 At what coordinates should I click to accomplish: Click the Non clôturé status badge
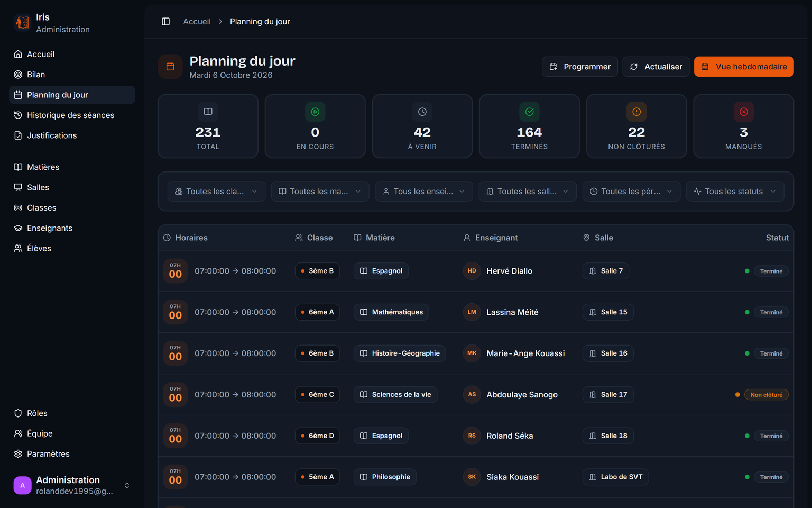click(x=766, y=395)
